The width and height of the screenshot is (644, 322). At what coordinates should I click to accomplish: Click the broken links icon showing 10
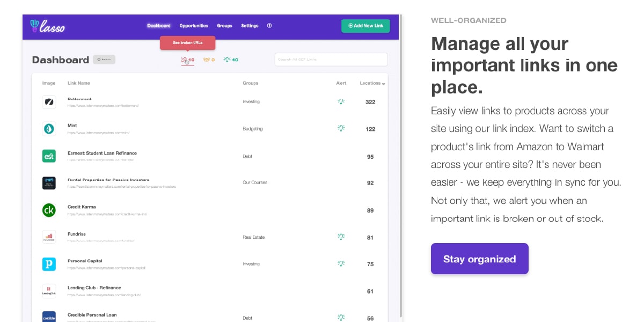click(x=188, y=60)
